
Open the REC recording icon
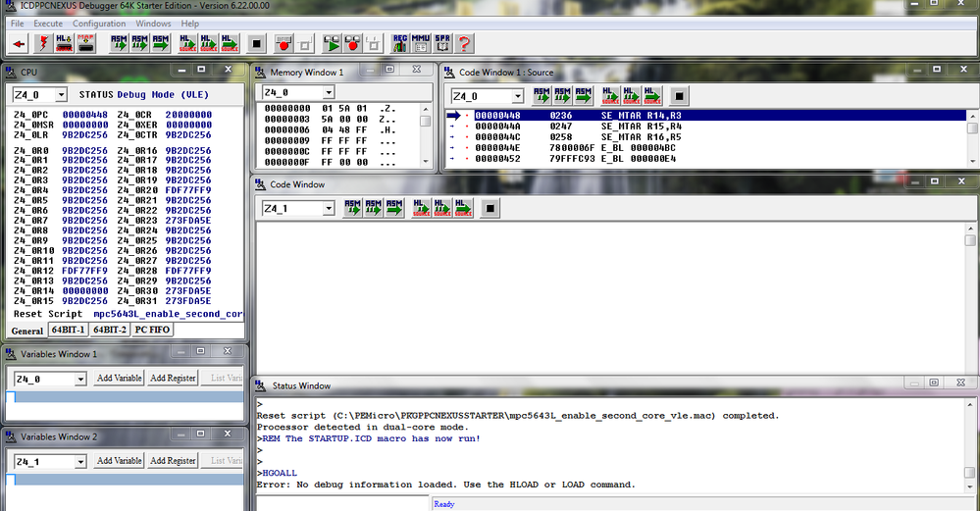[400, 44]
